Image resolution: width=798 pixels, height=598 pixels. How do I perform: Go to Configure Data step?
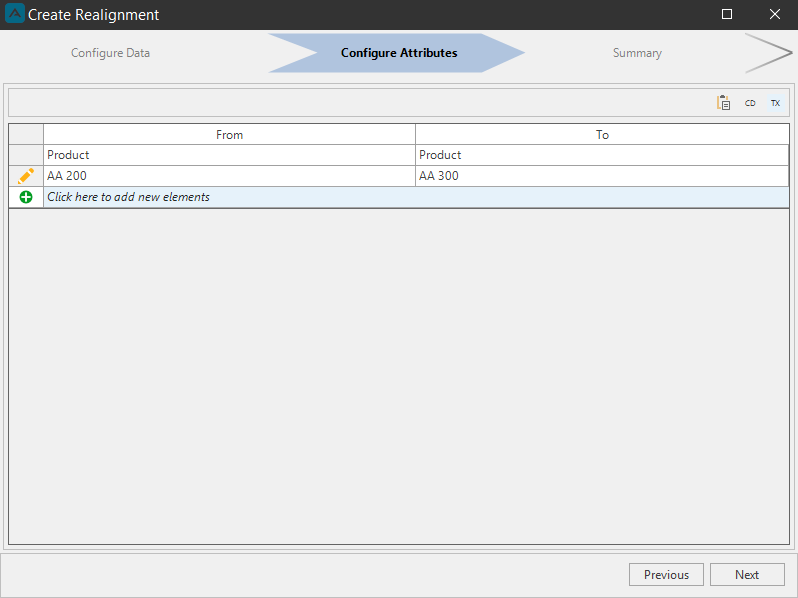click(110, 53)
